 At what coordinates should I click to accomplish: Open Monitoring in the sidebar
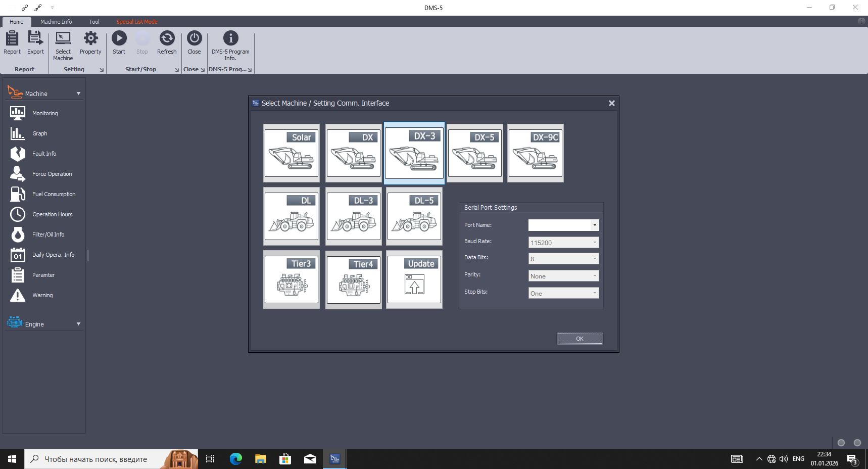point(44,113)
